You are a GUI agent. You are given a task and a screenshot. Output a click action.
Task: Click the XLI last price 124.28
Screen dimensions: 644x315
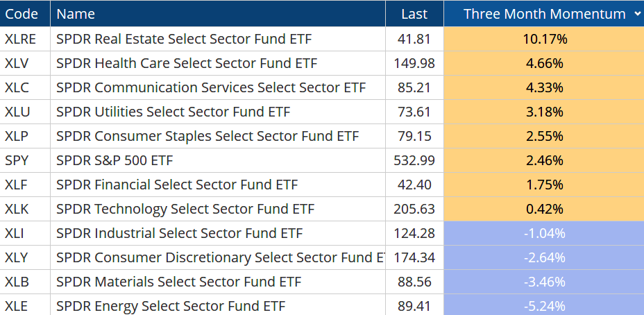pyautogui.click(x=414, y=233)
